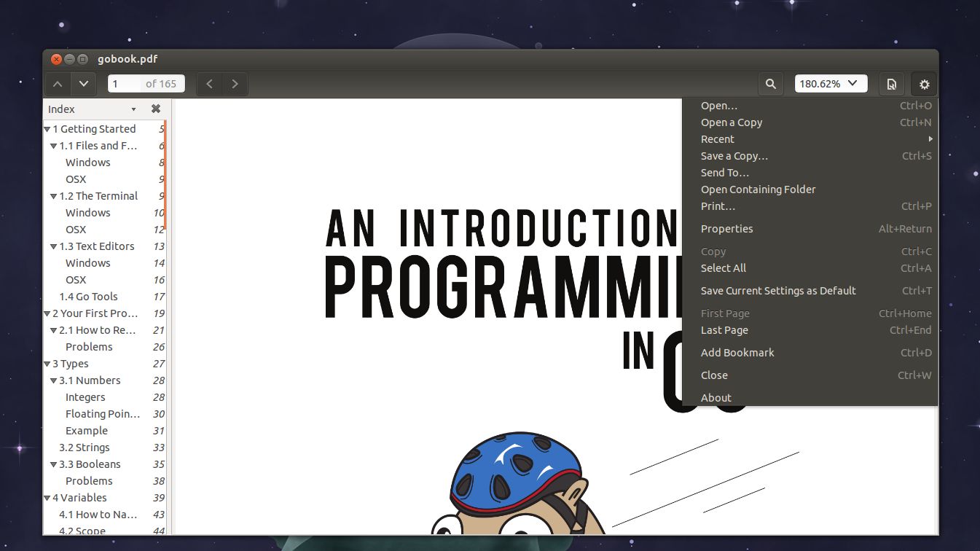Click the document view options icon

click(891, 84)
